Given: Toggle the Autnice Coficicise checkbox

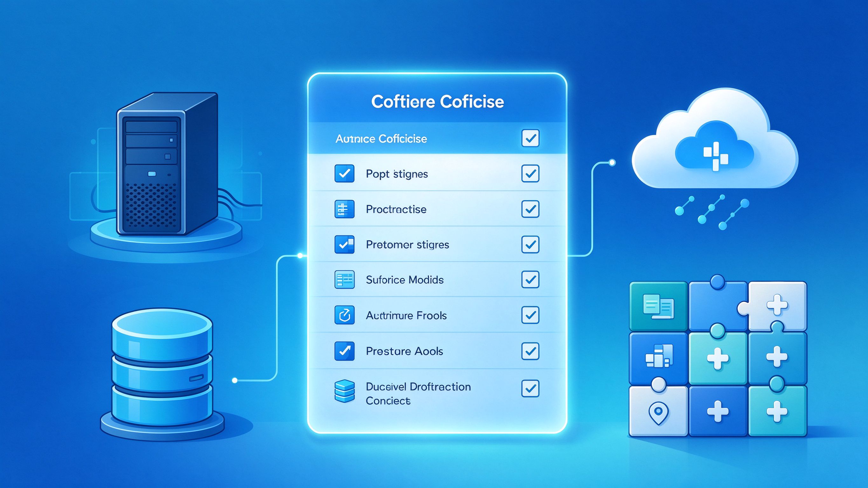Looking at the screenshot, I should [530, 138].
